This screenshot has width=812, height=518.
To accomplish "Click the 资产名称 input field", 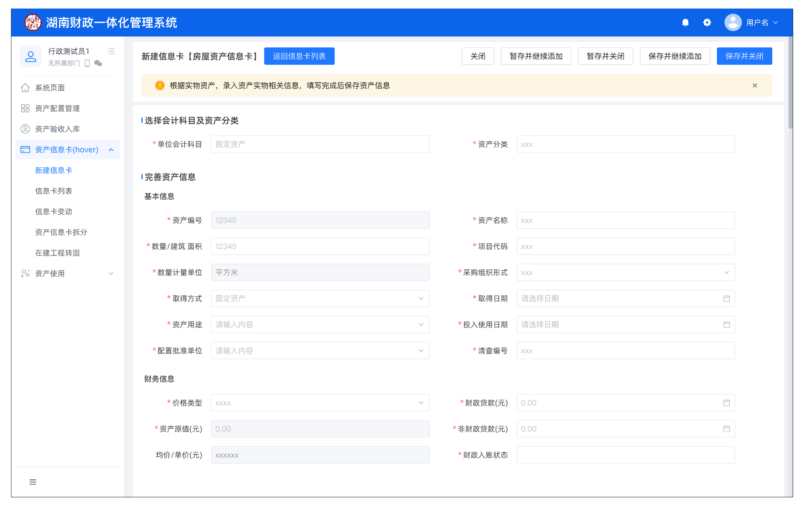I will (x=625, y=220).
